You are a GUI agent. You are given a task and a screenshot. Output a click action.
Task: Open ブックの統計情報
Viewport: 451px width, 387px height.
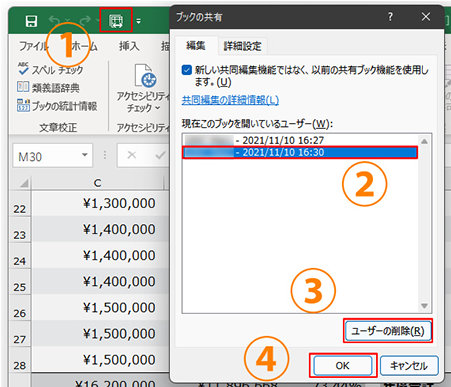click(57, 106)
